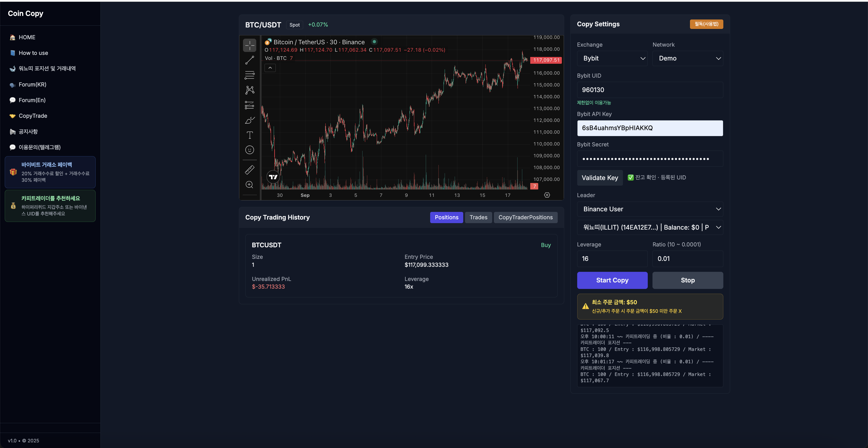The image size is (868, 448).
Task: Select the ruler measure tool
Action: coord(249,170)
